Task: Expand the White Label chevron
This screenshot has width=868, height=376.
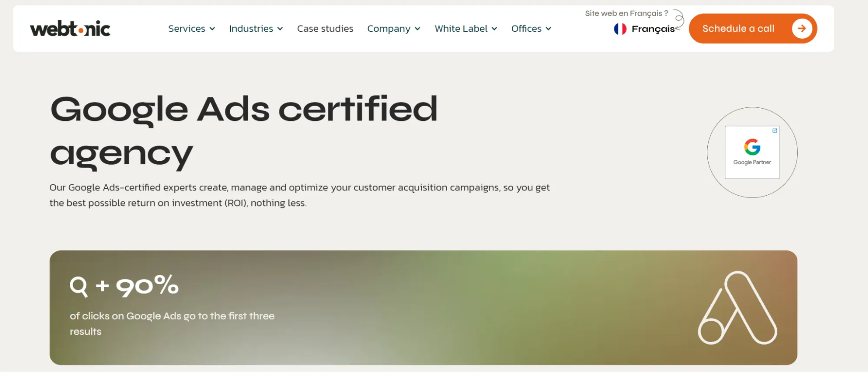Action: coord(494,29)
